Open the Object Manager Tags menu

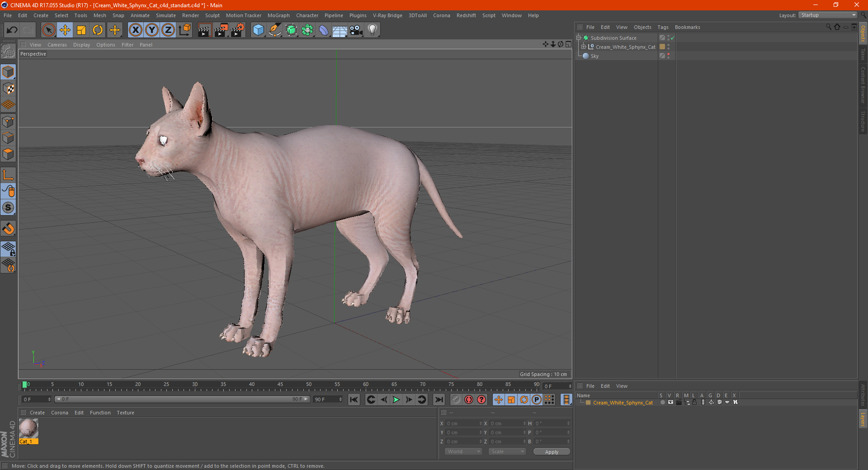[x=663, y=27]
